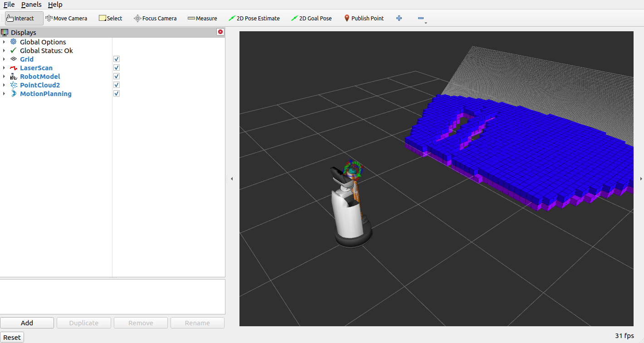Disable the Grid display checkbox
The image size is (644, 343).
tap(117, 59)
